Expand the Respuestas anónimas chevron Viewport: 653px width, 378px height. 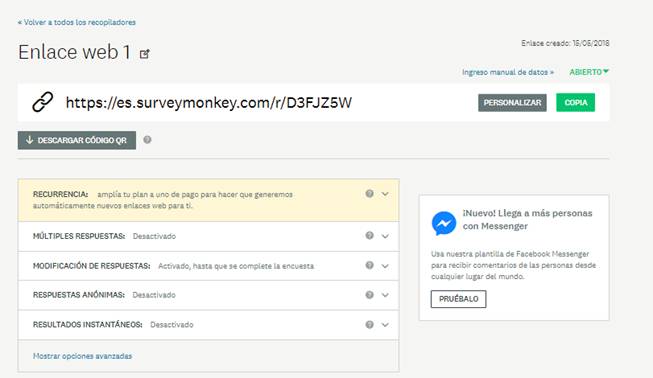(x=385, y=295)
